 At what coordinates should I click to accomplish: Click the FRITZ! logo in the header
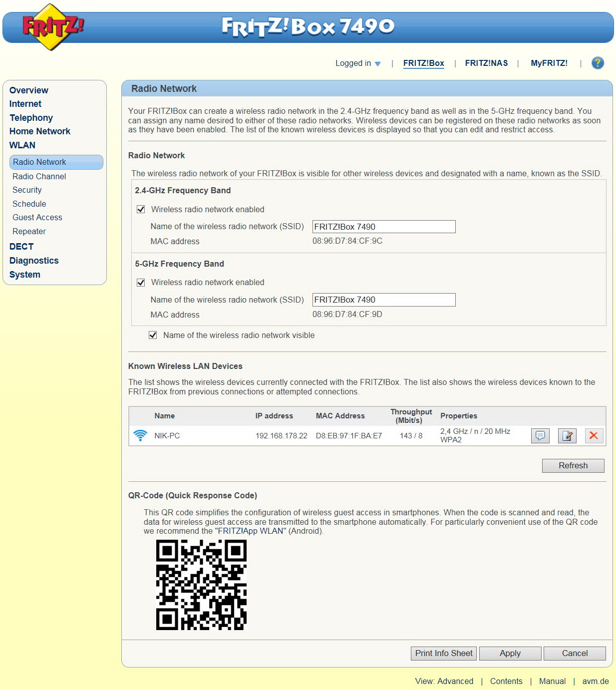53,27
